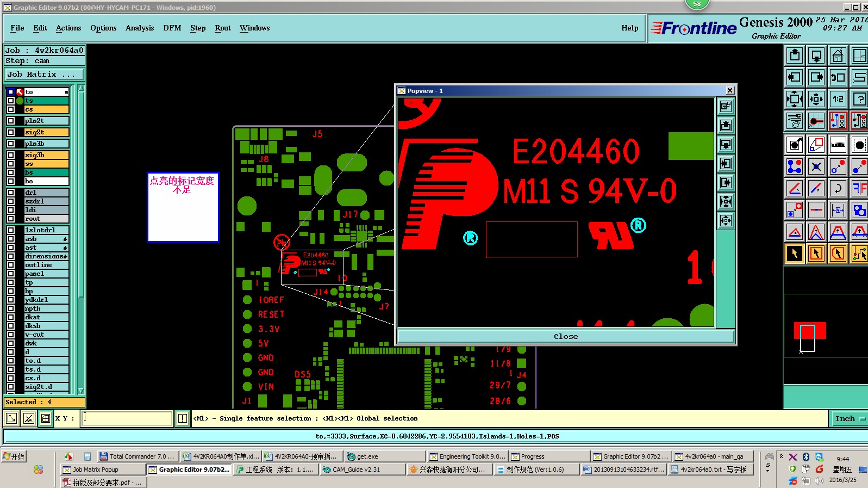Screen dimensions: 868x488
Task: Open the Actions menu
Action: point(68,28)
